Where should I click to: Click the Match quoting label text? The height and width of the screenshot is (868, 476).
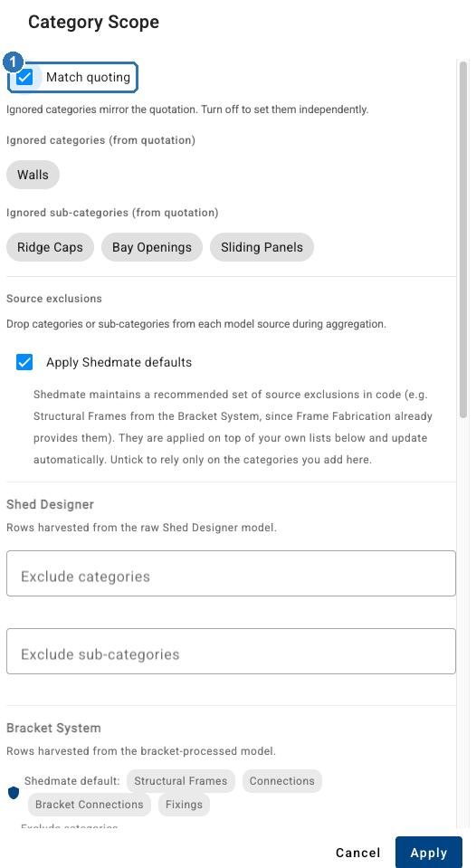(88, 78)
